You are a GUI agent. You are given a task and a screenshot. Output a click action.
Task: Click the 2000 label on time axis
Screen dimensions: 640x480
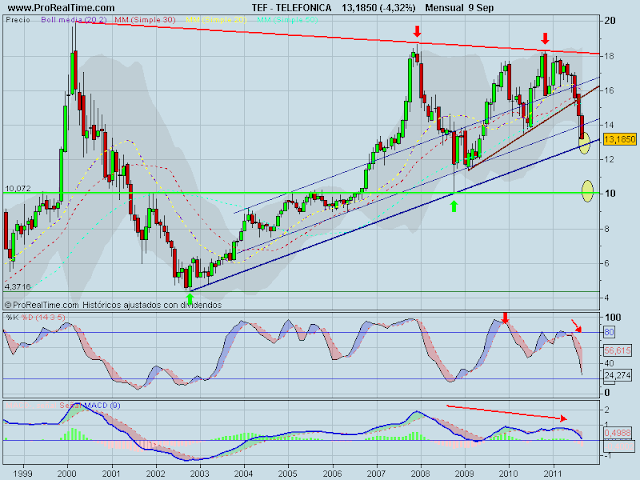pyautogui.click(x=67, y=473)
